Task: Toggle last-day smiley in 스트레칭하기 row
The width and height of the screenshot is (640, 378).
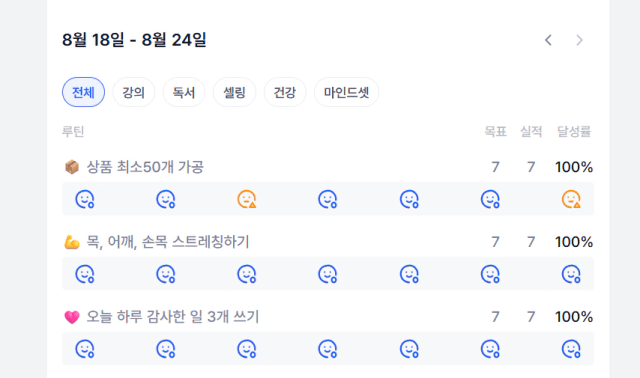Action: click(571, 274)
